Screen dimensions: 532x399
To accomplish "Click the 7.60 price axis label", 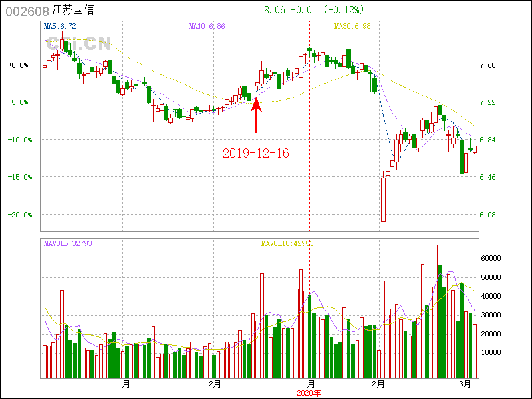I will pos(488,65).
